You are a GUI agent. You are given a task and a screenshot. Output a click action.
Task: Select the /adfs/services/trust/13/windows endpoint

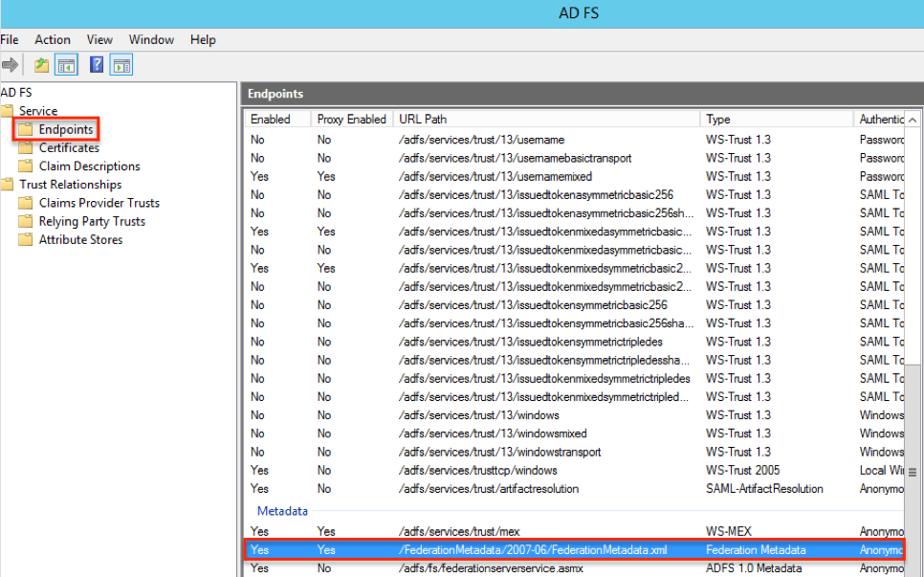click(x=575, y=415)
